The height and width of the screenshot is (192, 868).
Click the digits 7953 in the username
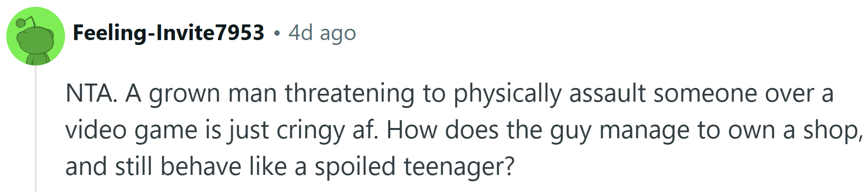240,33
